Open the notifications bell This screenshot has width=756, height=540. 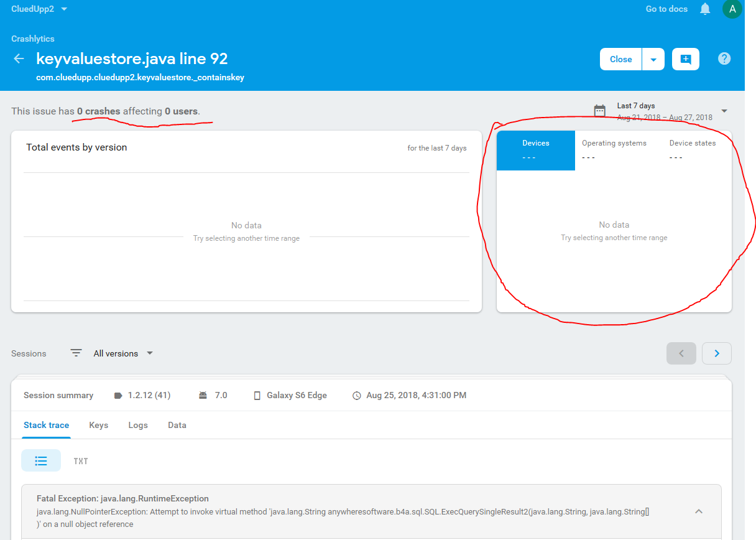click(x=705, y=9)
